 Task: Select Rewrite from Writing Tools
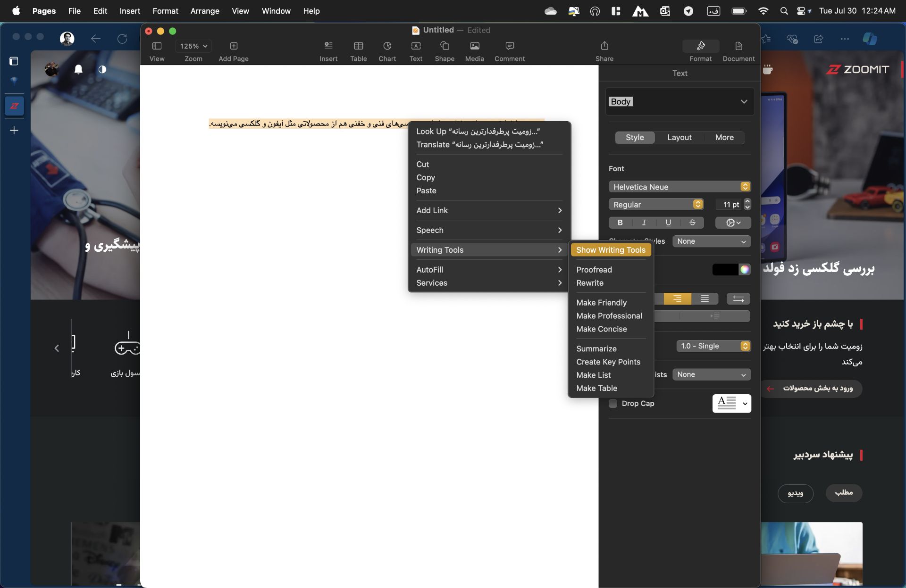pyautogui.click(x=590, y=282)
